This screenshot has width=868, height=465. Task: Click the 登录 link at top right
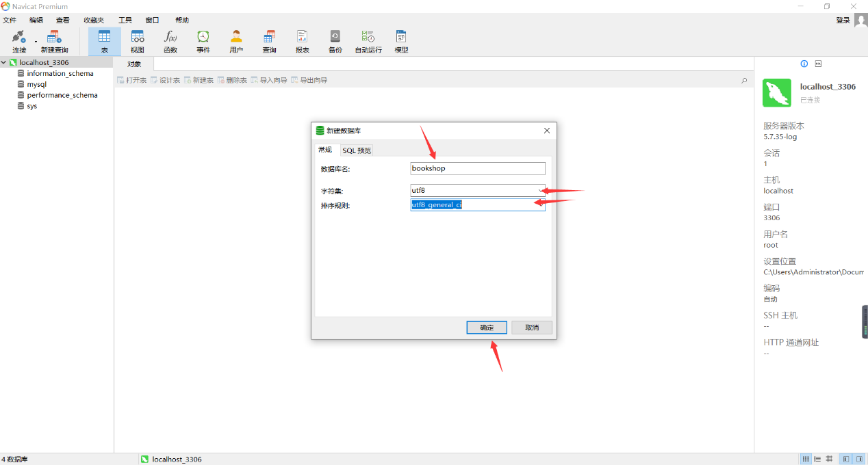tap(842, 20)
